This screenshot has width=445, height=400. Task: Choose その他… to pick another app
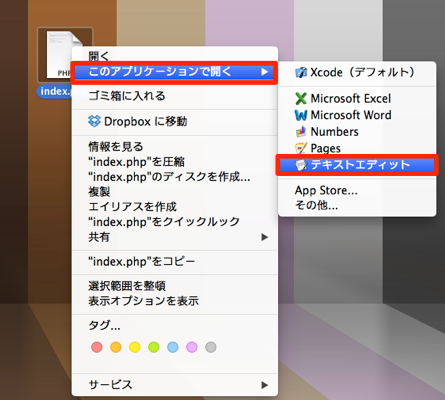pyautogui.click(x=357, y=205)
